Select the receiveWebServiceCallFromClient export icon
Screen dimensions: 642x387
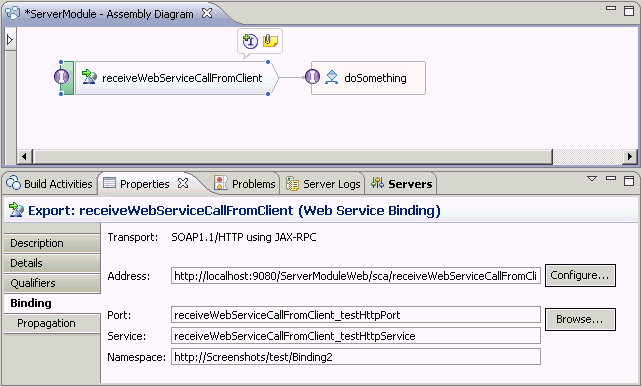point(89,77)
